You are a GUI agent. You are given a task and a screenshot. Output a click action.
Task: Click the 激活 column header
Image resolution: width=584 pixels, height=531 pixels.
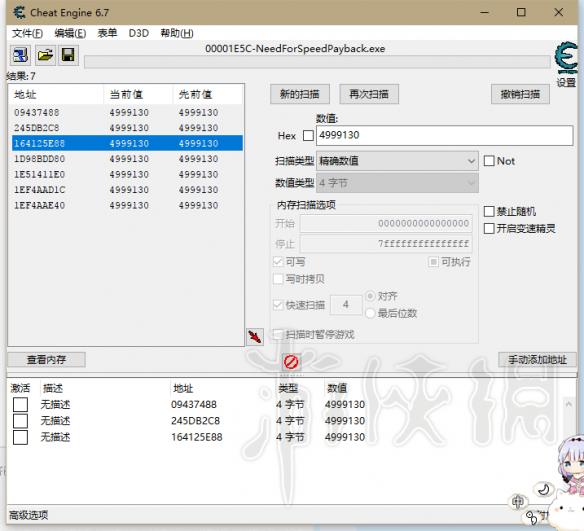pyautogui.click(x=20, y=388)
